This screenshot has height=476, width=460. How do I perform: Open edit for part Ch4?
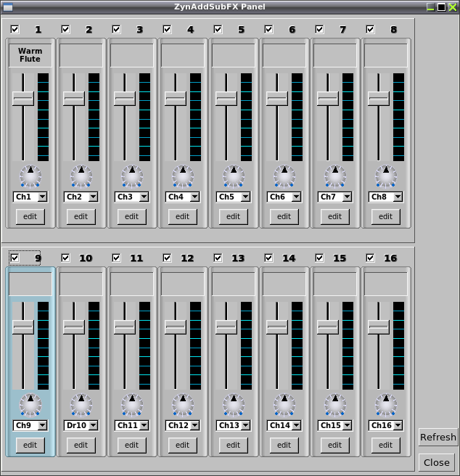(183, 216)
